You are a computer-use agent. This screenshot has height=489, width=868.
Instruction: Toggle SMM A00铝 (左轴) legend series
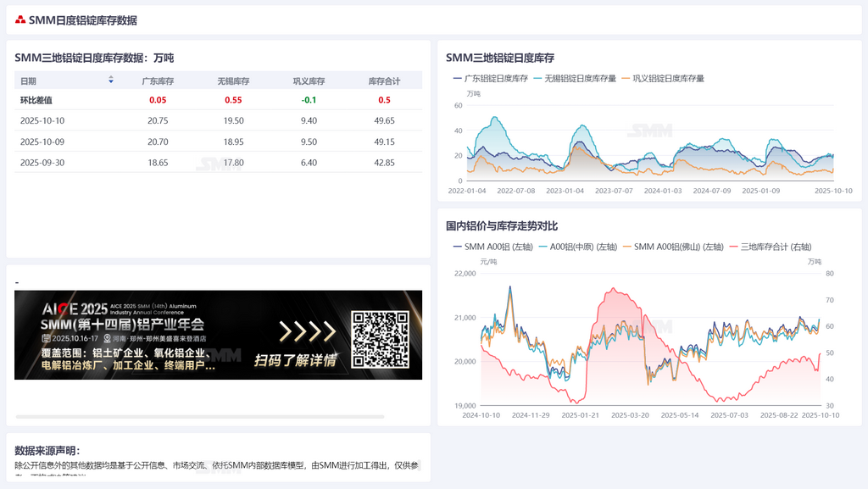click(x=492, y=247)
